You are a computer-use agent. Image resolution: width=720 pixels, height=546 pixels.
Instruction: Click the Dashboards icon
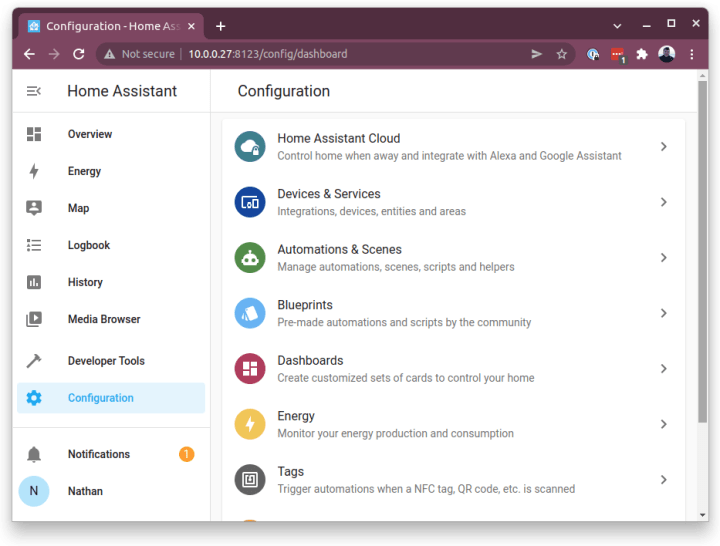(250, 368)
